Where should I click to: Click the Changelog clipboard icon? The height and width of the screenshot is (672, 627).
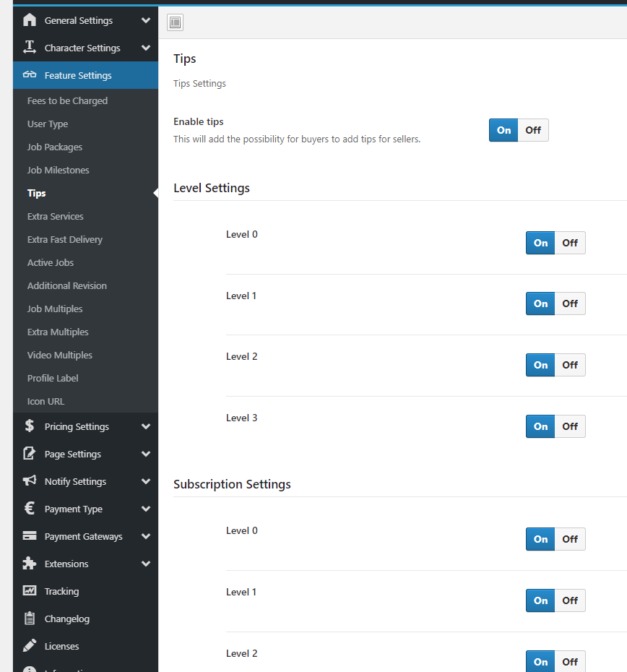point(30,619)
